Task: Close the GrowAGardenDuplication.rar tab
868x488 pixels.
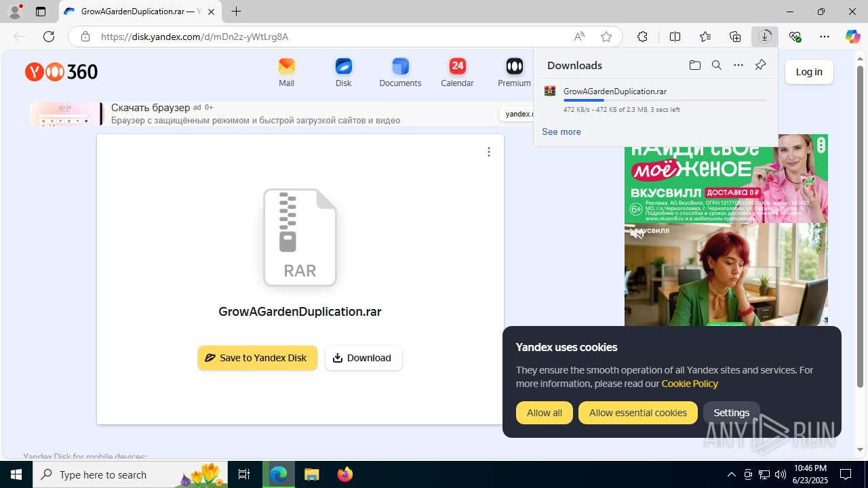Action: [x=211, y=12]
